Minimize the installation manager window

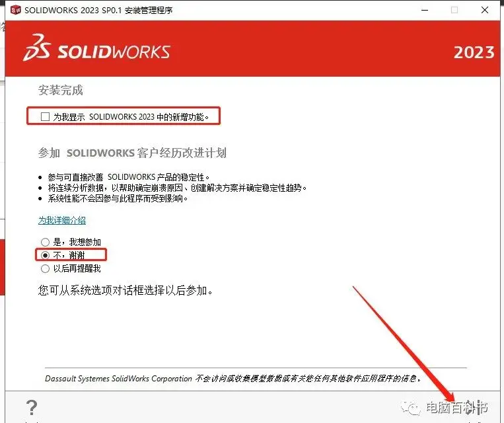[425, 10]
